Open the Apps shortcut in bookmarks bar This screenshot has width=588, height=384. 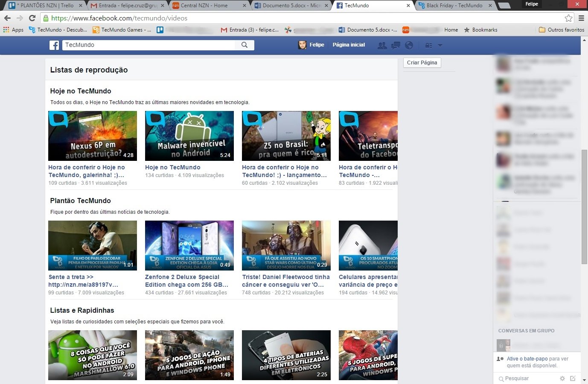coord(13,30)
